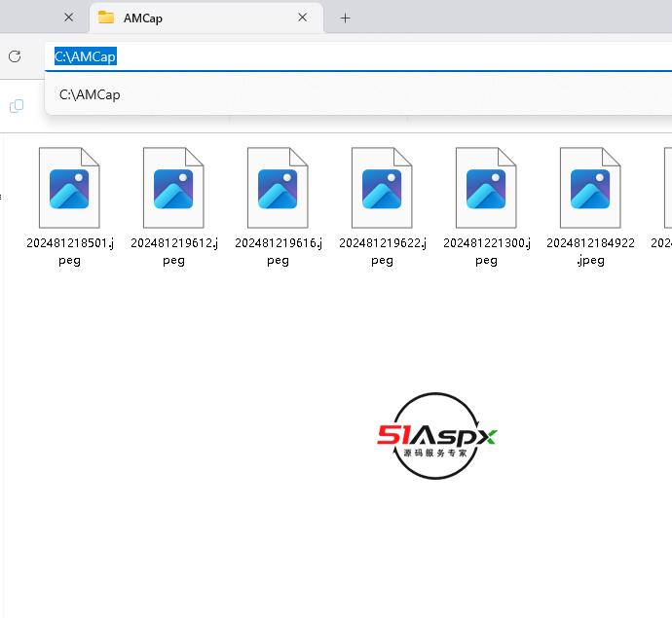Open a new tab with plus button
Screen dimensions: 672x618
click(345, 18)
